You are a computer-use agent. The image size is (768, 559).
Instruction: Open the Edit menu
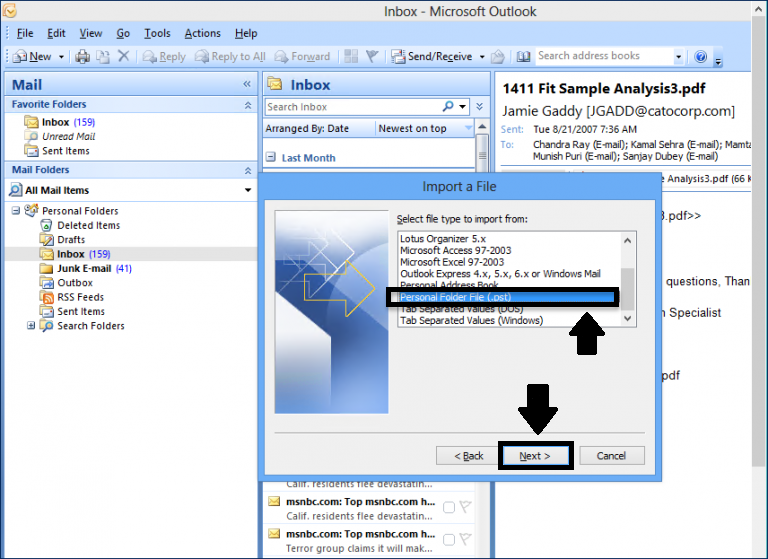(x=56, y=33)
